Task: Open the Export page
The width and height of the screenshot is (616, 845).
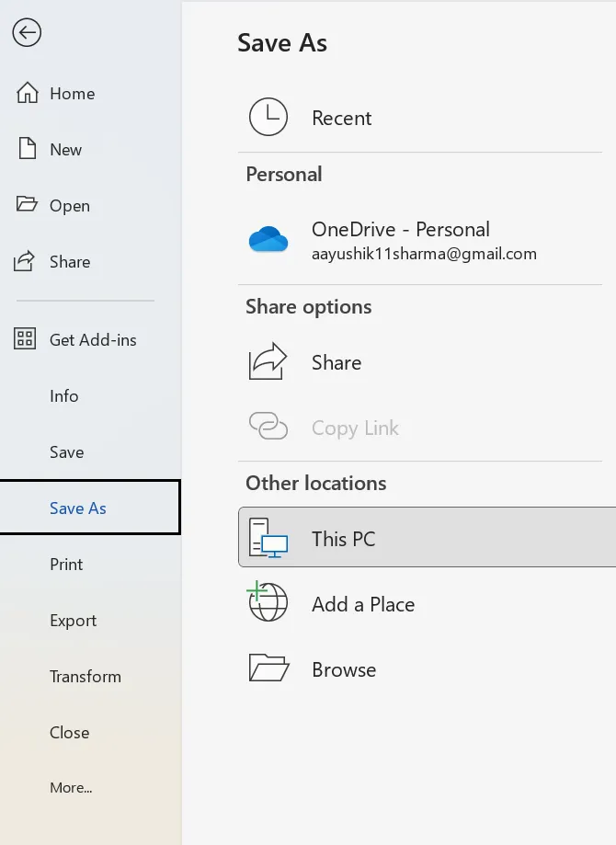Action: [x=90, y=620]
